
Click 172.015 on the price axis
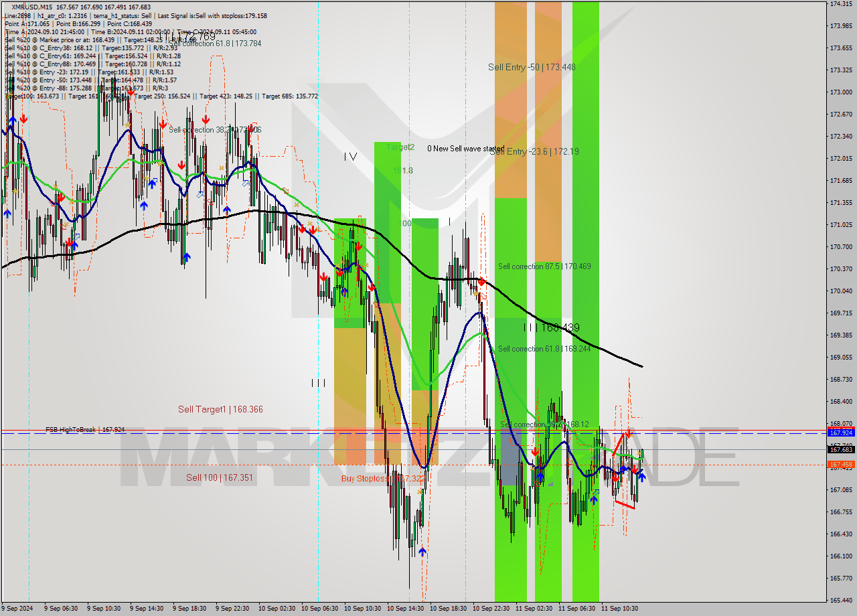click(x=841, y=158)
